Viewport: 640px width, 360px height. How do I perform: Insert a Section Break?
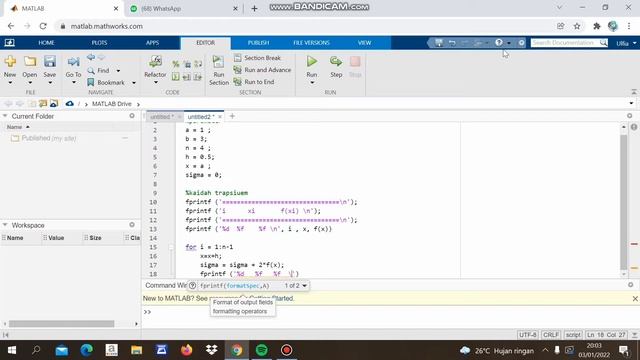tap(258, 58)
